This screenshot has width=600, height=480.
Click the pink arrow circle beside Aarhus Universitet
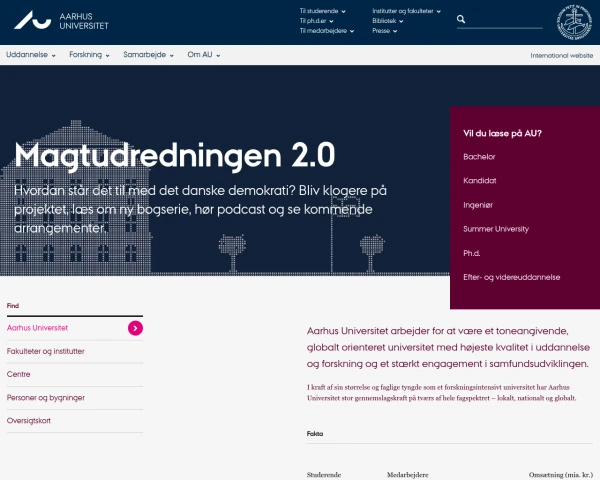[135, 328]
